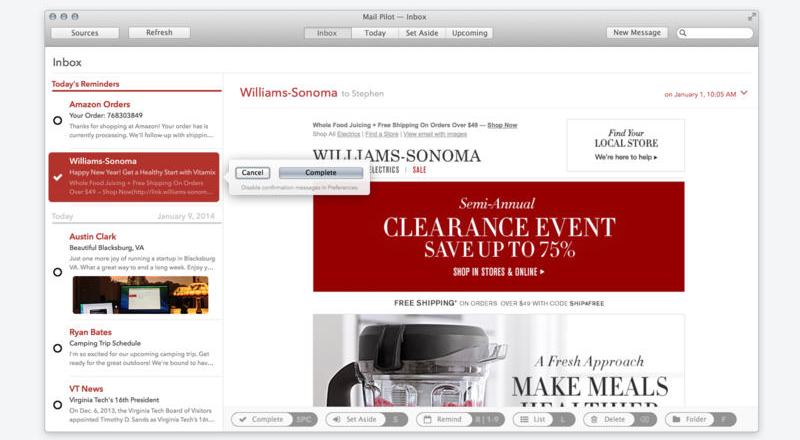This screenshot has width=800, height=440.
Task: Click the Delete text label in bottom toolbar
Action: click(x=614, y=420)
